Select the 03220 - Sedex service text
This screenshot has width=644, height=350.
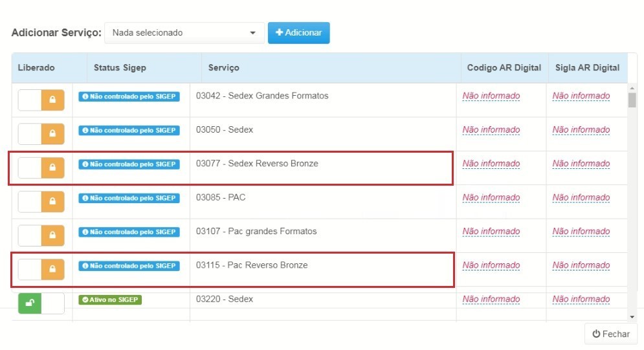pos(224,299)
